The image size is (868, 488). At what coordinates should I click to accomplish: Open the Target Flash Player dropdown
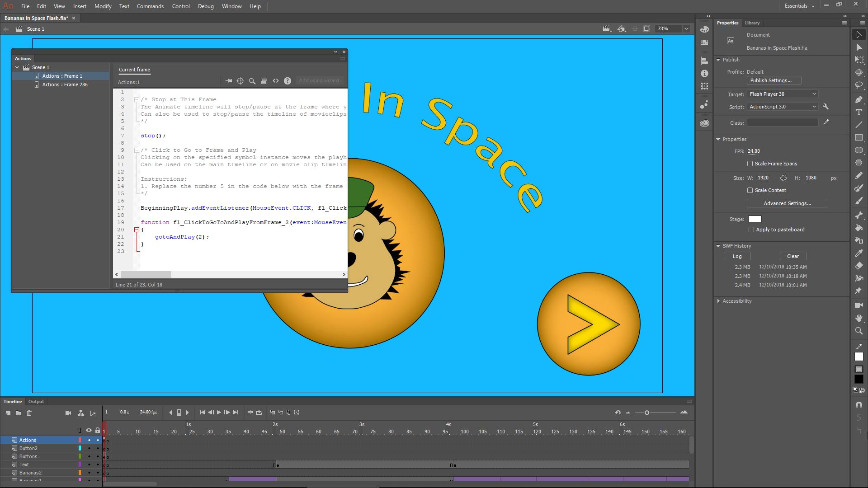click(x=783, y=94)
